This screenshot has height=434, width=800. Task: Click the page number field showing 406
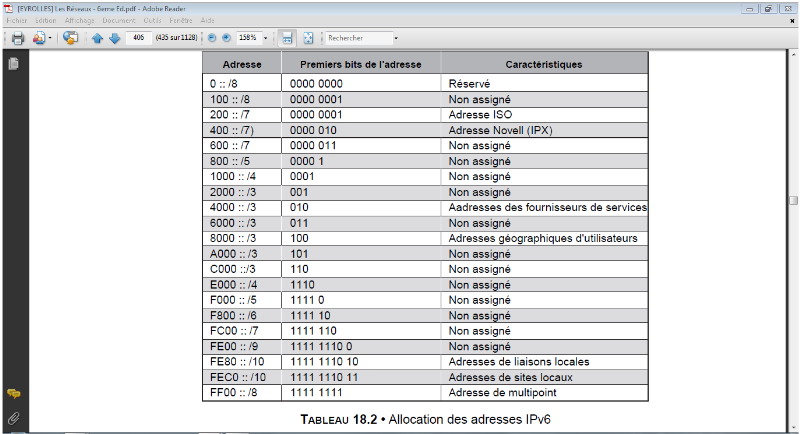138,38
